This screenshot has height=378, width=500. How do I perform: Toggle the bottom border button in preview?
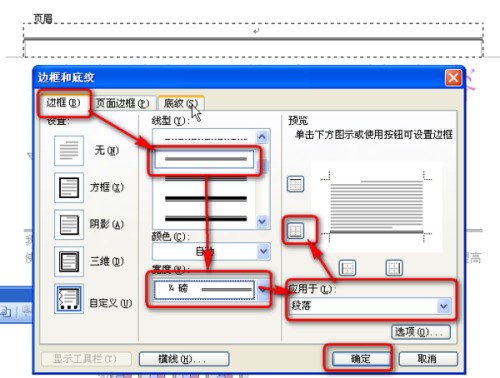(295, 230)
